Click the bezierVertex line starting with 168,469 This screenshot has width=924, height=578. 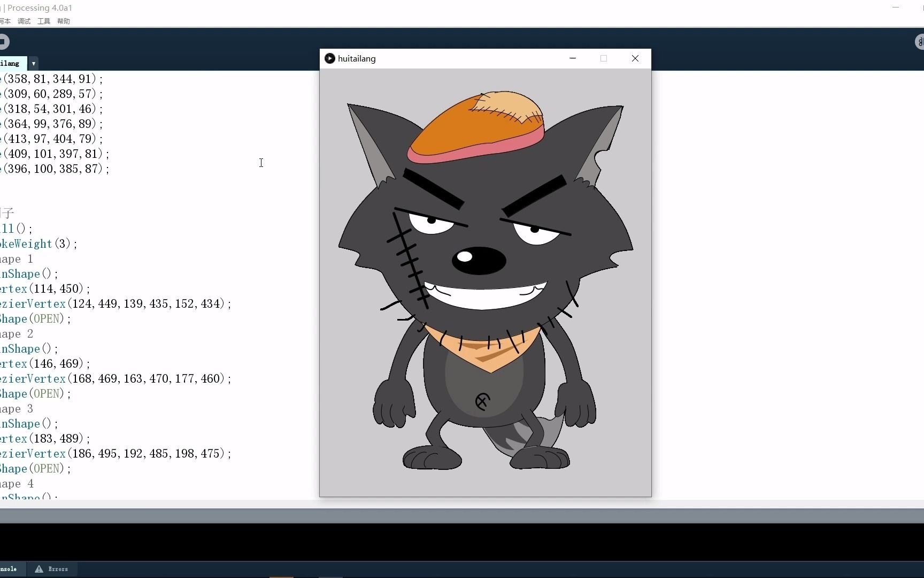pyautogui.click(x=116, y=378)
